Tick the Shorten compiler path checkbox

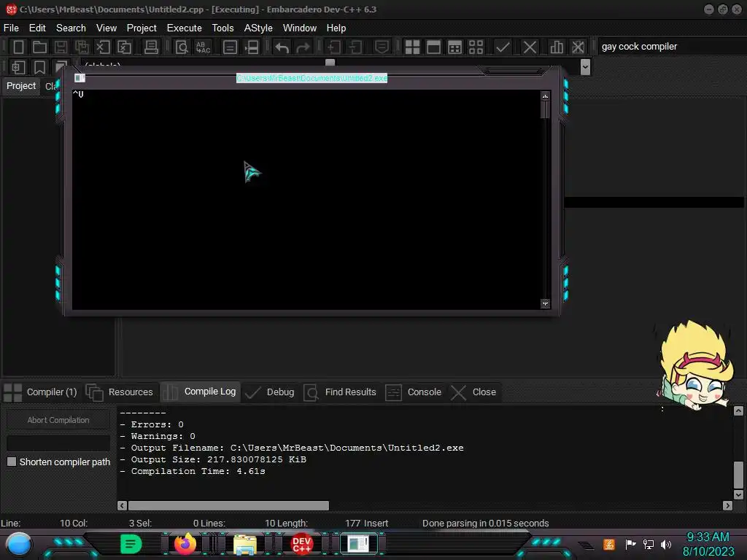pos(12,462)
